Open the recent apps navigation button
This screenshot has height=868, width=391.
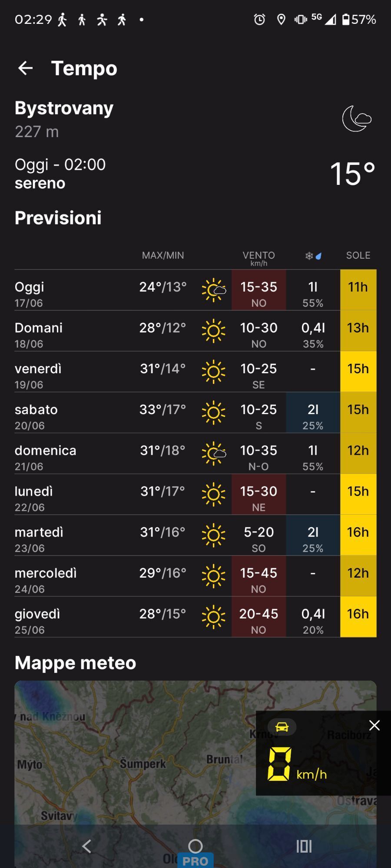point(304,846)
